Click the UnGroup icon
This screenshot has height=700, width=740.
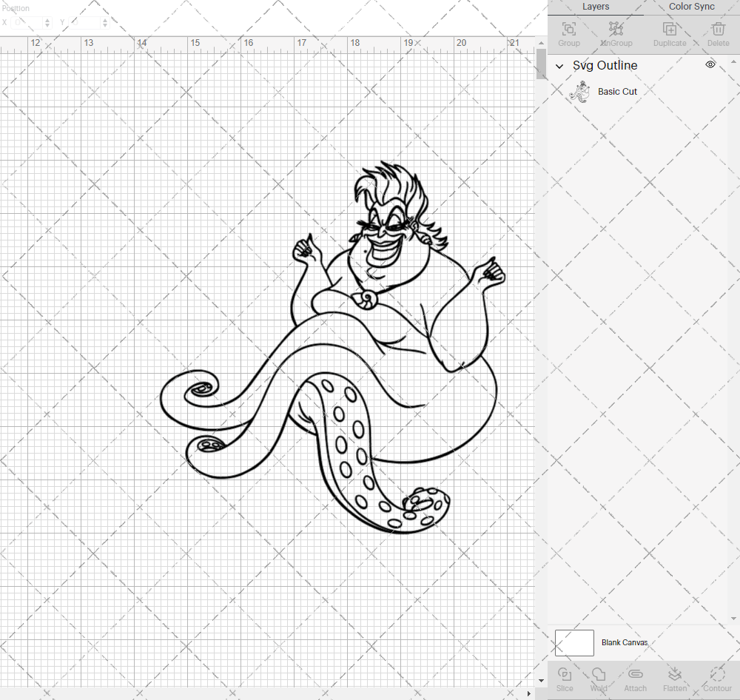tap(616, 29)
